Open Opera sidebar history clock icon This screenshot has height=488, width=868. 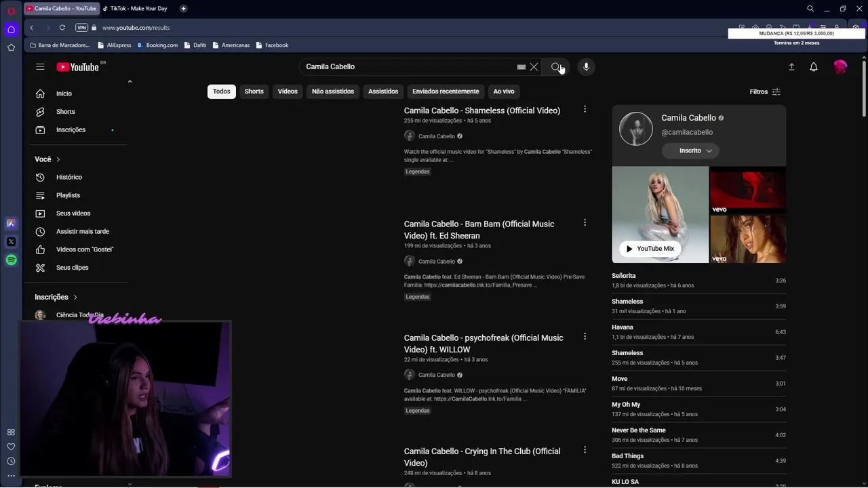tap(11, 461)
